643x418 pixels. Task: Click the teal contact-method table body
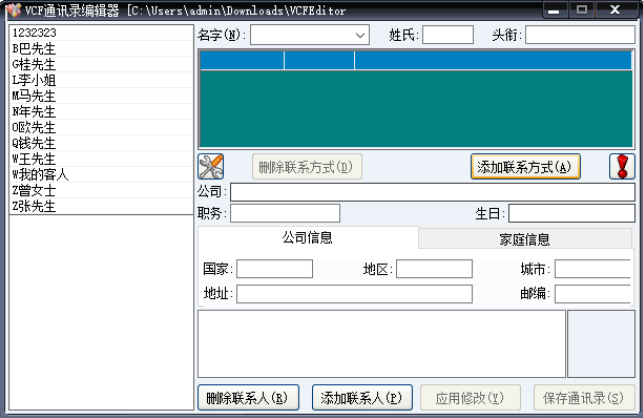pyautogui.click(x=416, y=109)
